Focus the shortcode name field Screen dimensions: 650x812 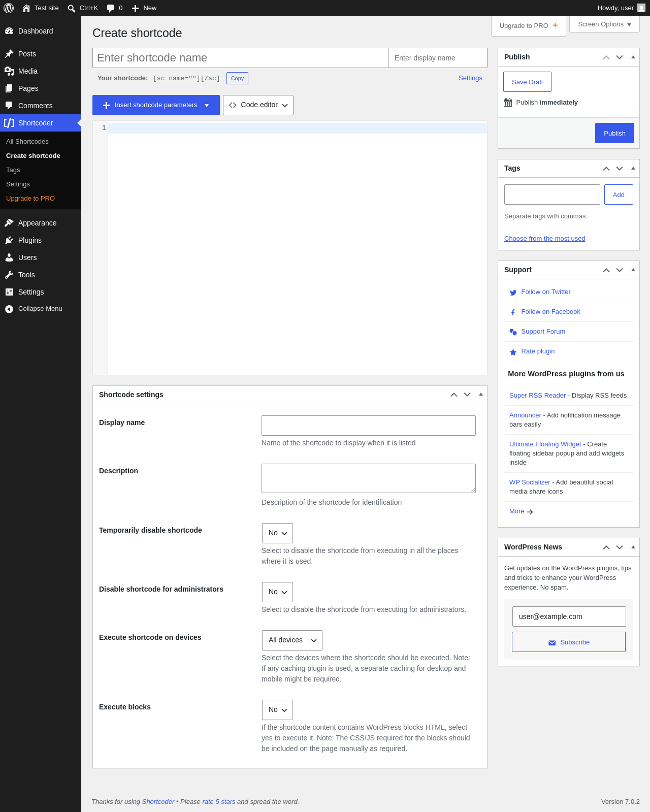(x=240, y=58)
